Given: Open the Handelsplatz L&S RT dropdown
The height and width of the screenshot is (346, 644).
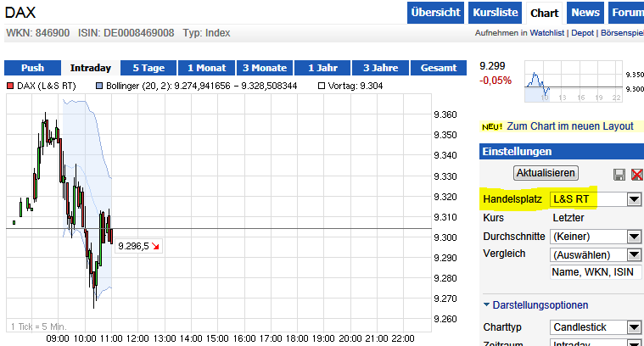Looking at the screenshot, I should coord(595,199).
